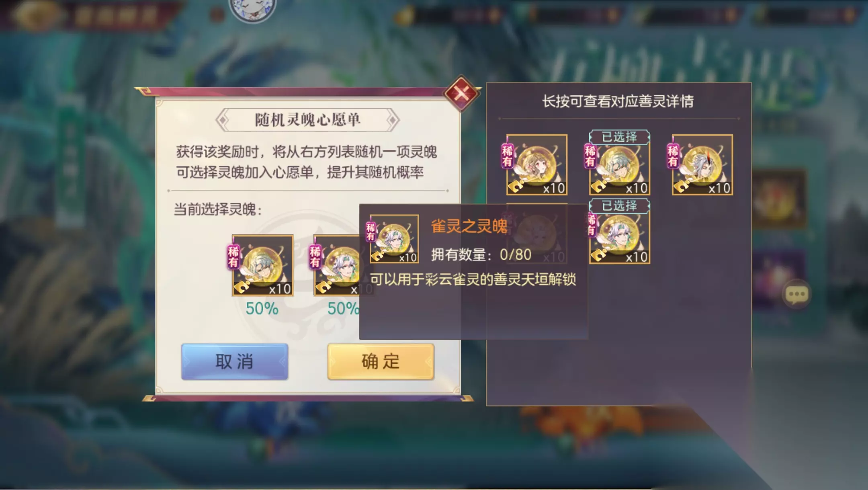Click the left arrow ornament of title
The image size is (868, 490).
click(x=223, y=120)
